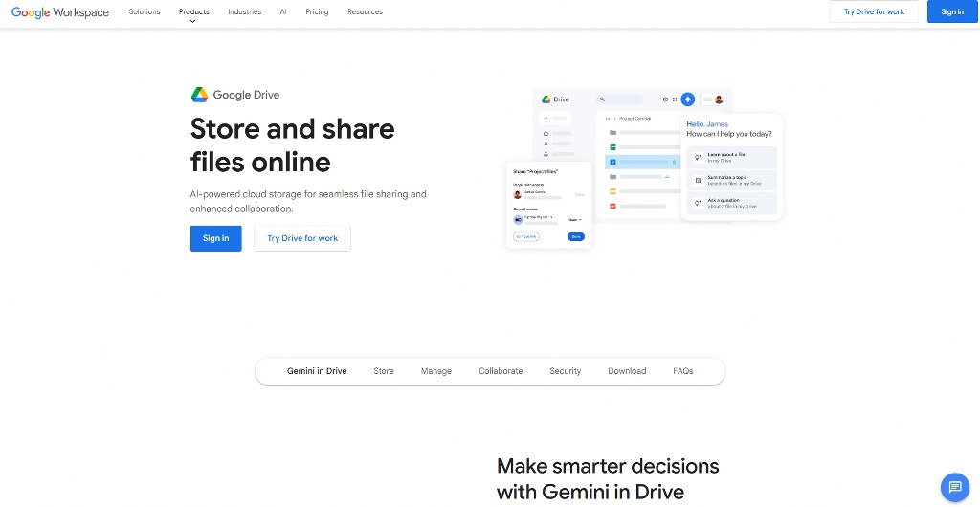Select the Security tab
This screenshot has width=980, height=507.
click(565, 371)
